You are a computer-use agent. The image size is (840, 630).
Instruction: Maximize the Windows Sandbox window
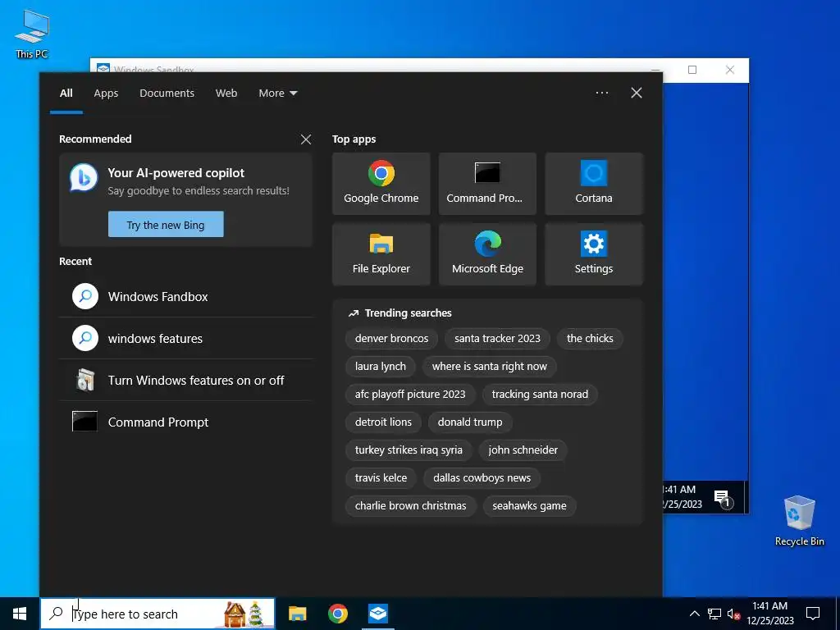pyautogui.click(x=692, y=70)
